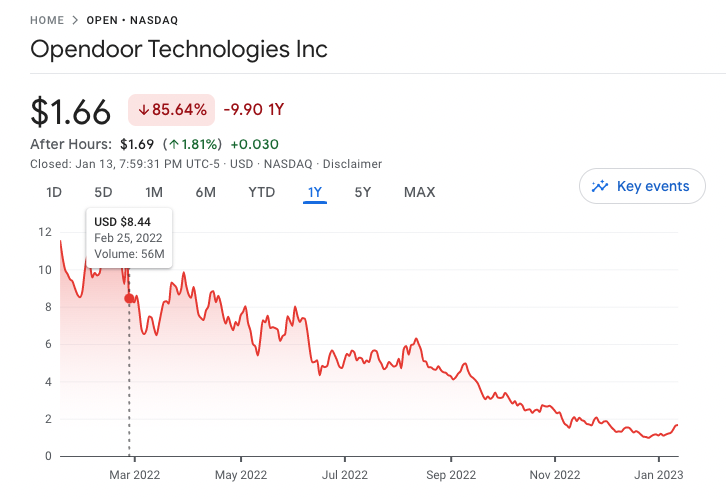
Task: Click the 85.64% loss badge
Action: click(x=171, y=109)
